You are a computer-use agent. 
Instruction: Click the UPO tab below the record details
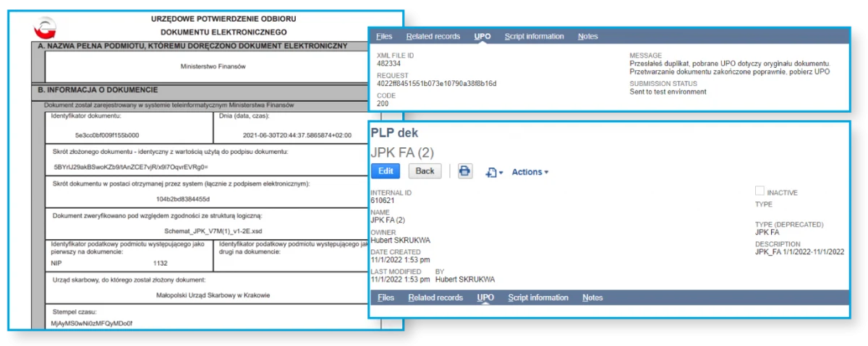[x=485, y=298]
